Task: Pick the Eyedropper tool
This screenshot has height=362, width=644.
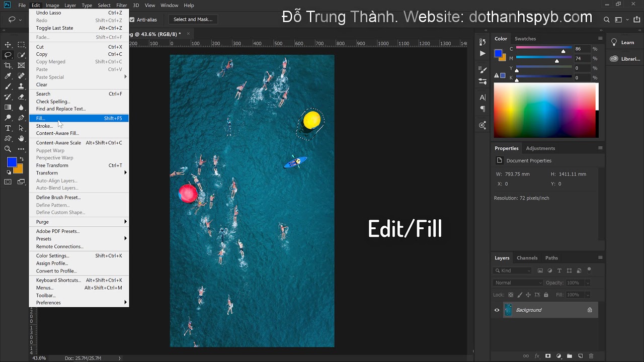Action: click(x=8, y=76)
